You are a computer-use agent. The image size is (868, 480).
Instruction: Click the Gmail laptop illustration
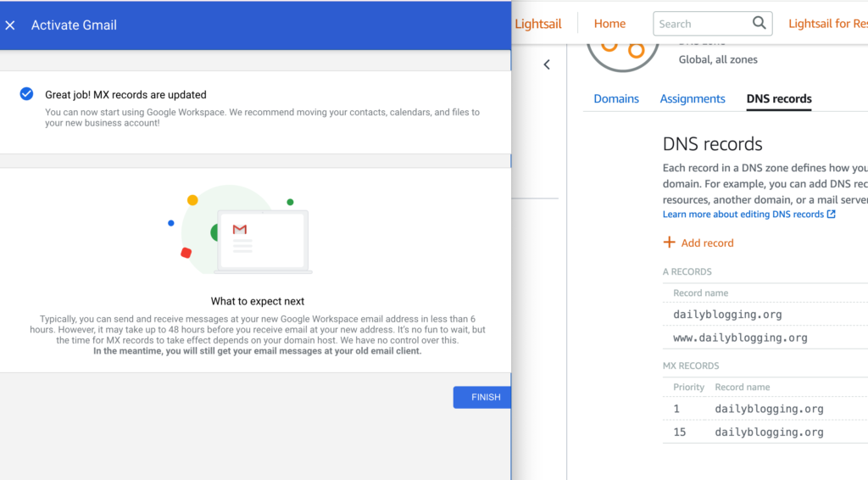262,241
